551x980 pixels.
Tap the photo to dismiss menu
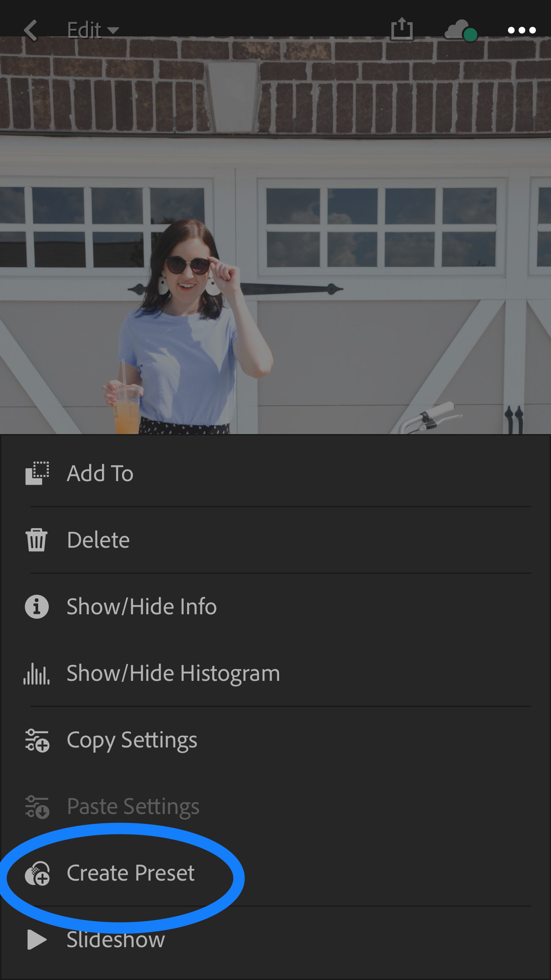pos(275,235)
